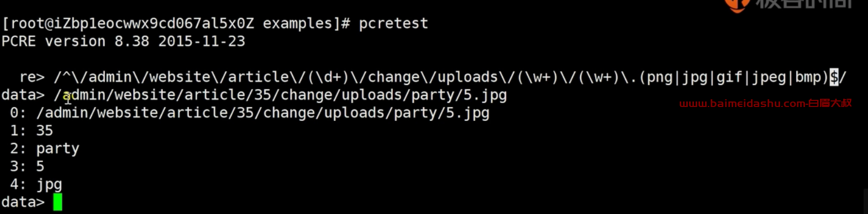Click the last empty data> prompt
This screenshot has height=214, width=868.
(23, 202)
